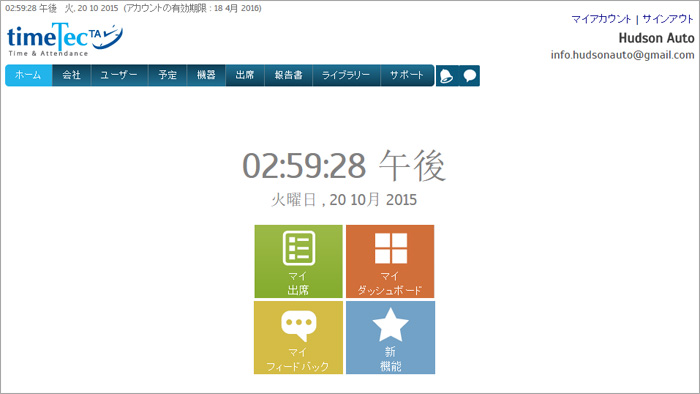Open the notification bell icon

coord(446,75)
